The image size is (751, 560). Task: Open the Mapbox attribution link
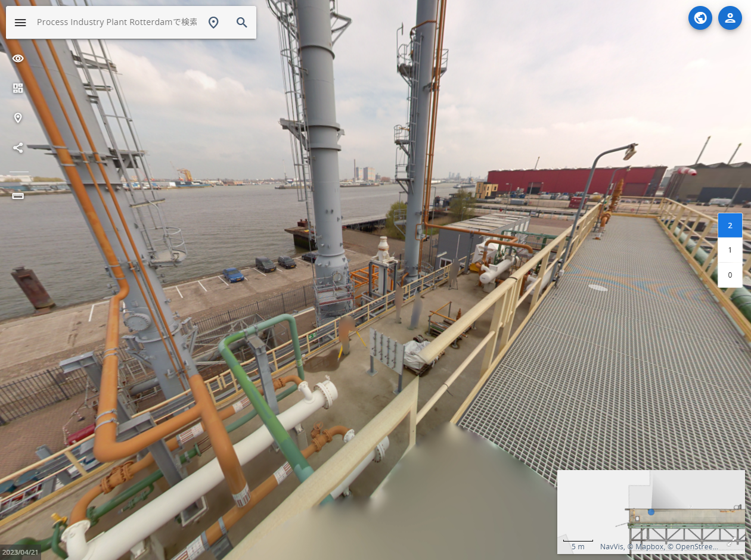click(x=647, y=546)
